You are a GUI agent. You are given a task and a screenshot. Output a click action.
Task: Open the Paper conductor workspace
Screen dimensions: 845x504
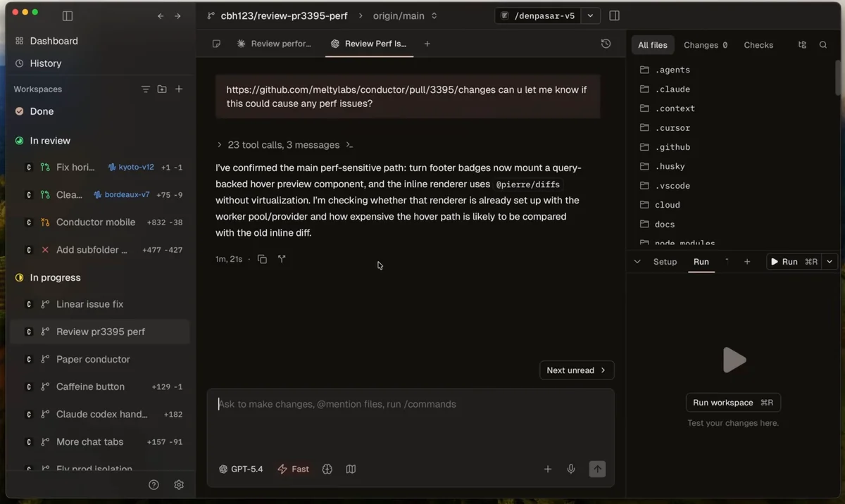[x=100, y=359]
